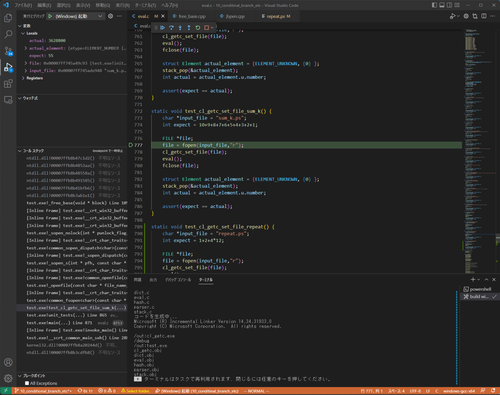Select unit_tests Line 865 stack frame
The image size is (500, 395).
(x=72, y=315)
